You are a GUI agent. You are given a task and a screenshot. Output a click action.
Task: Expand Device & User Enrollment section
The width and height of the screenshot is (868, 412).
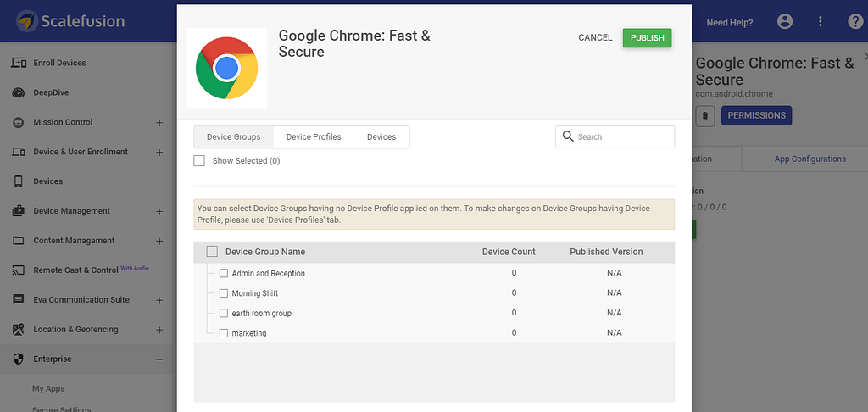coord(159,152)
